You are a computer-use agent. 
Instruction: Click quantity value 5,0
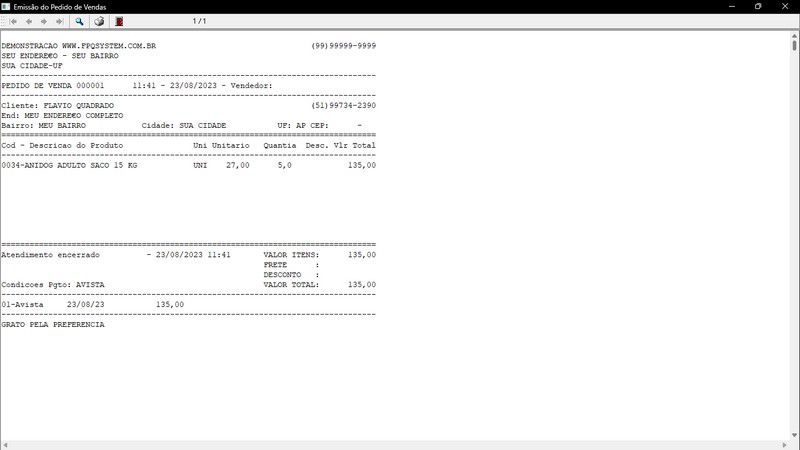tap(285, 165)
